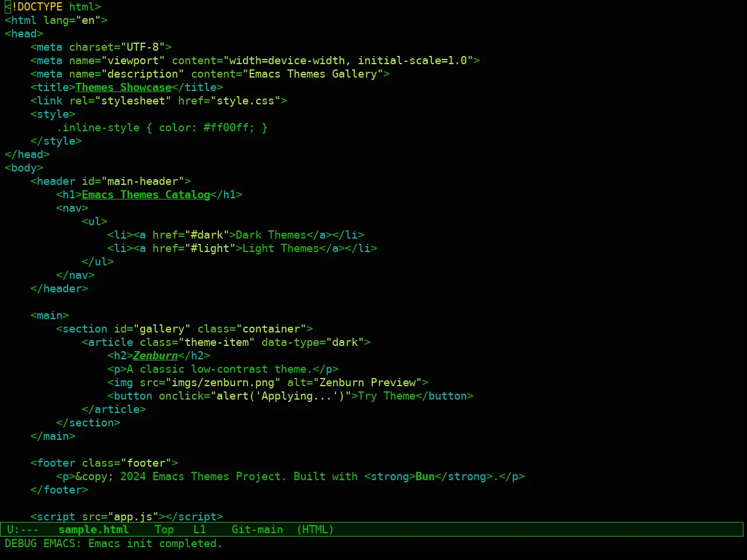Click the opening <ul> tag
This screenshot has width=747, height=560.
click(x=95, y=222)
